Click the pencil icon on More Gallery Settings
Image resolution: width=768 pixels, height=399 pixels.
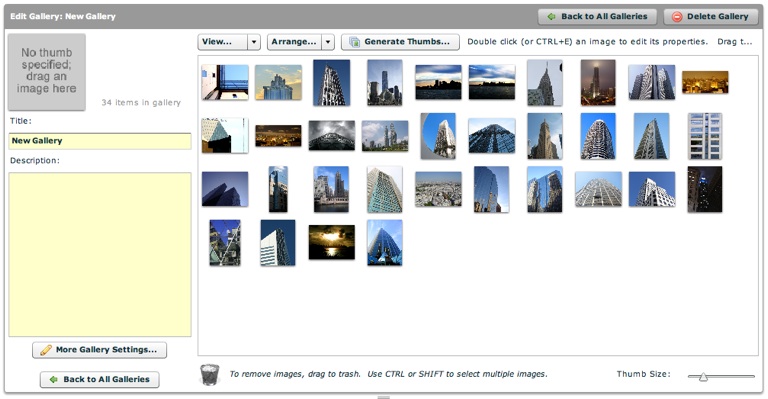click(46, 350)
